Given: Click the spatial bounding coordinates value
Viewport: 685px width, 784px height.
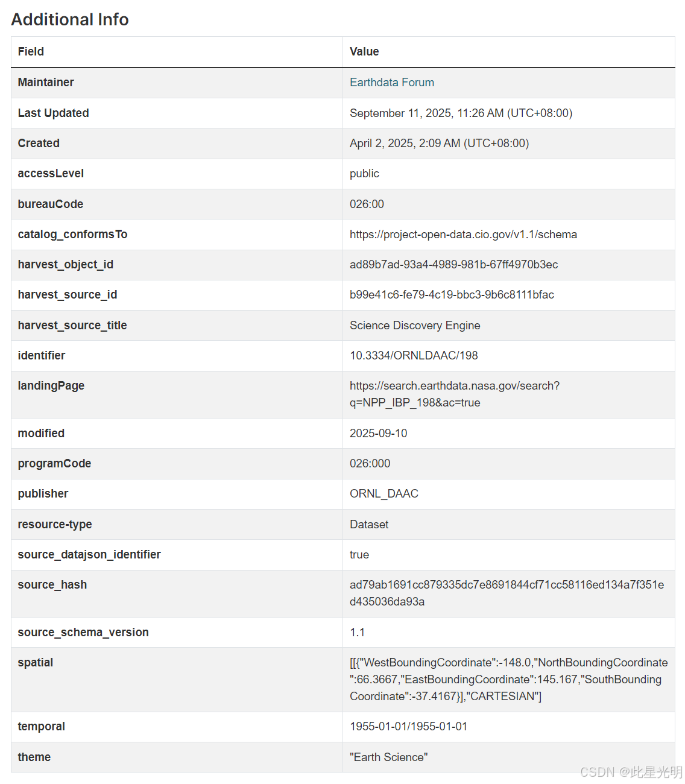Looking at the screenshot, I should pos(508,679).
